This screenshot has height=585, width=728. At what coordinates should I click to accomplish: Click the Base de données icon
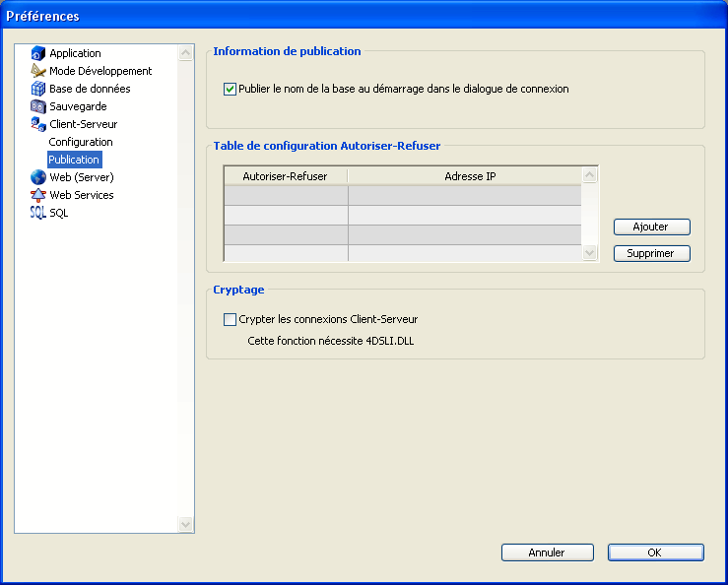tap(38, 89)
